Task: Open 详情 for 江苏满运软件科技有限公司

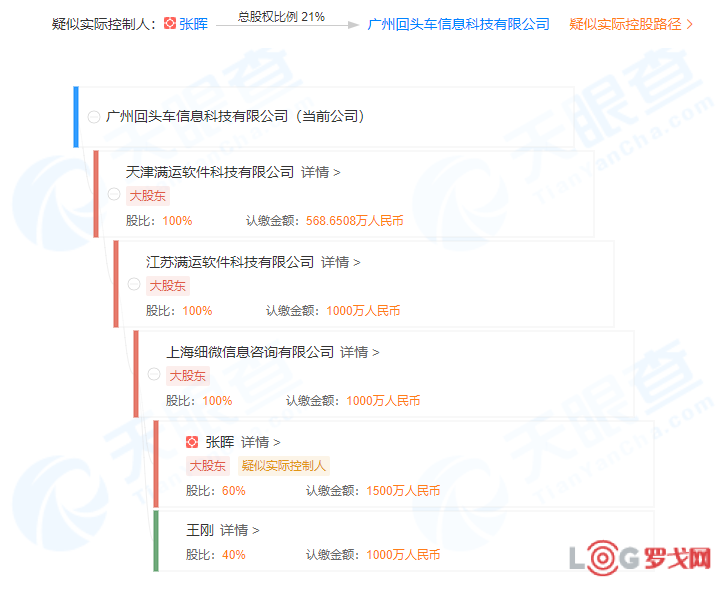Action: (341, 262)
